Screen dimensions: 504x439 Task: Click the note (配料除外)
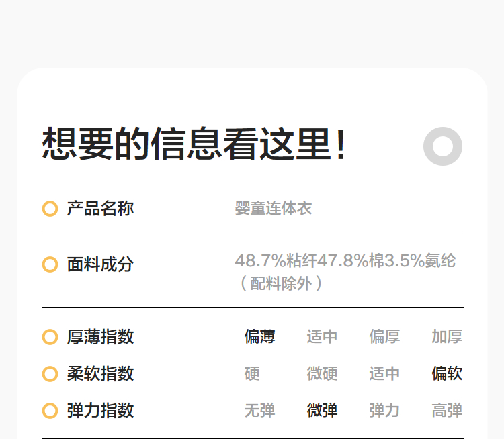281,283
